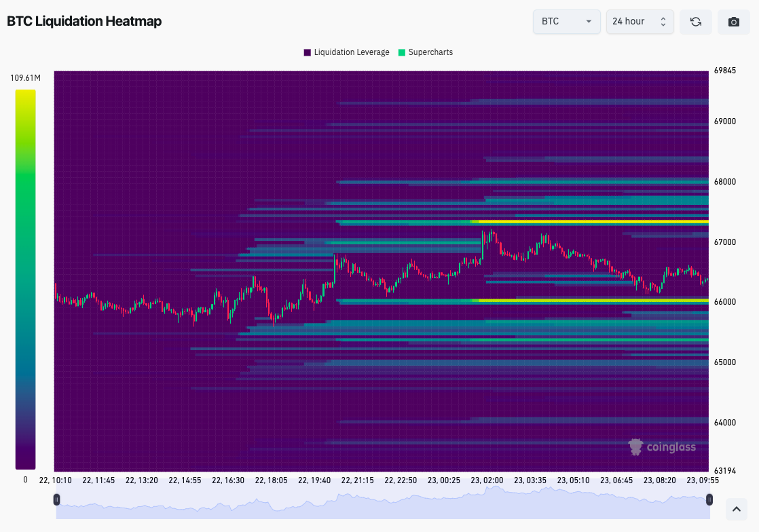Click the Liquidation Leverage legend color square
Image resolution: width=759 pixels, height=532 pixels.
306,52
